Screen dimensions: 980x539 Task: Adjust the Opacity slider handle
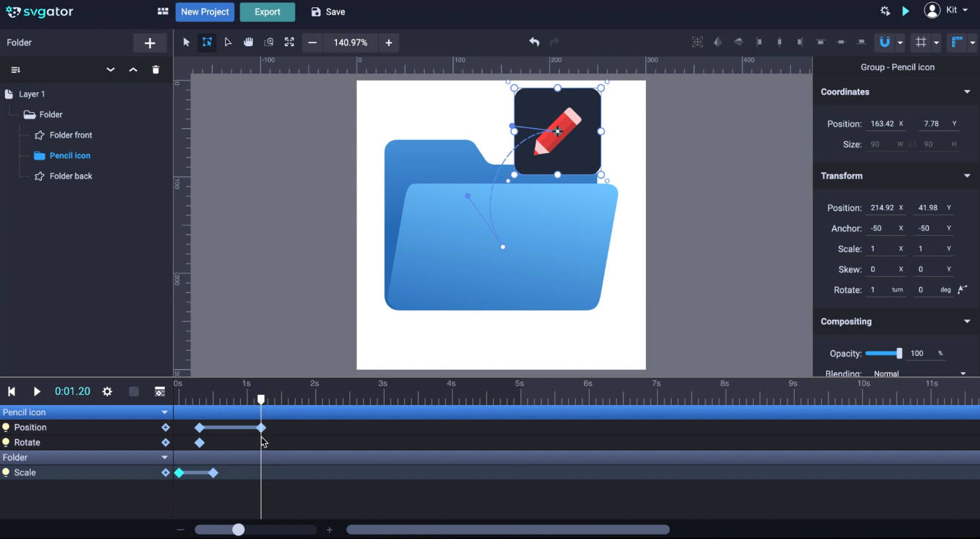899,354
